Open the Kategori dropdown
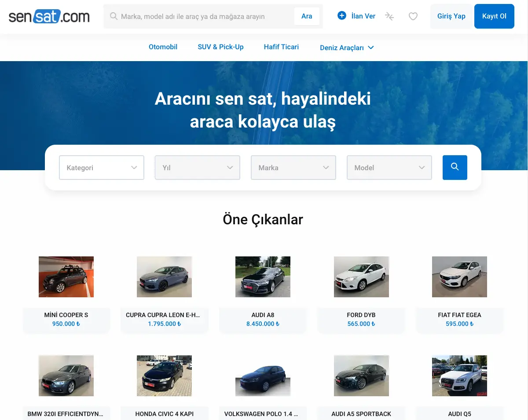Viewport: 528px width, 420px height. tap(102, 168)
